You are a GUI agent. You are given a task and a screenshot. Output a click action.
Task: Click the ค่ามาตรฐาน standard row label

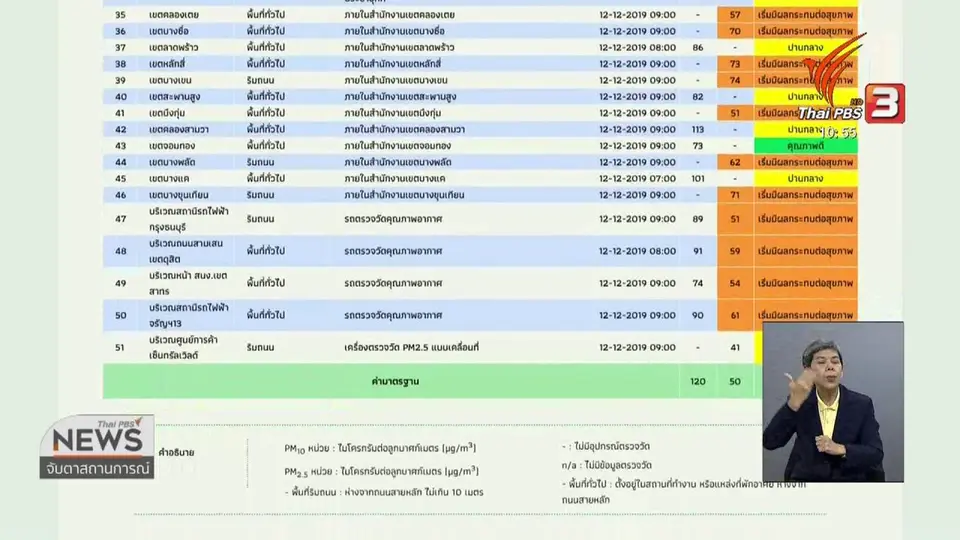tap(395, 381)
